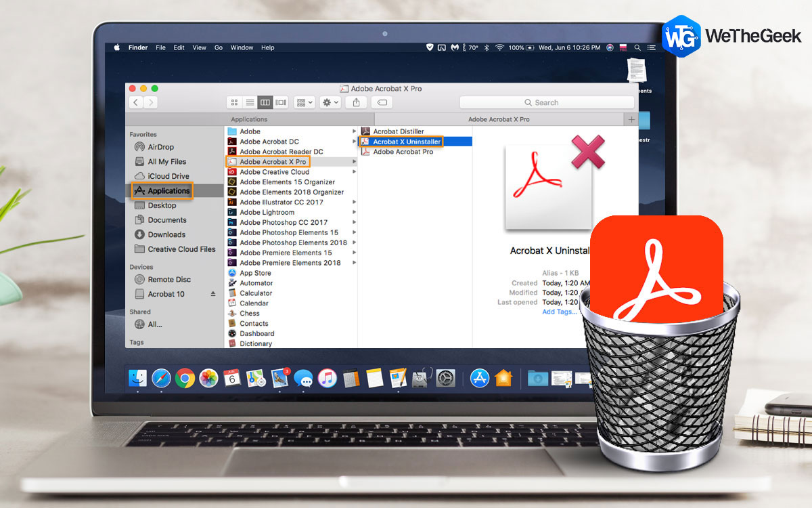Open Notes app in the Dock
The width and height of the screenshot is (812, 508).
coord(374,378)
